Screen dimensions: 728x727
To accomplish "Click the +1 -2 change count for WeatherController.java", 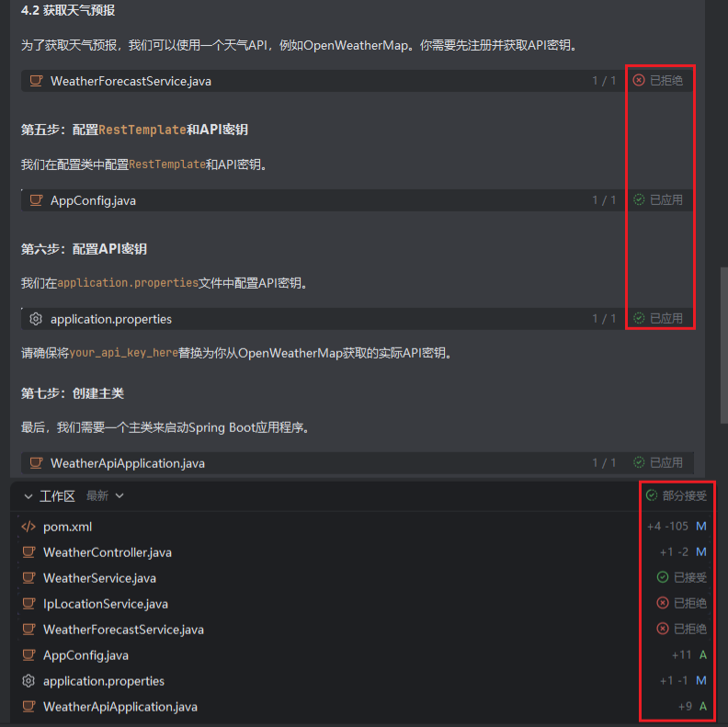I will click(x=674, y=551).
